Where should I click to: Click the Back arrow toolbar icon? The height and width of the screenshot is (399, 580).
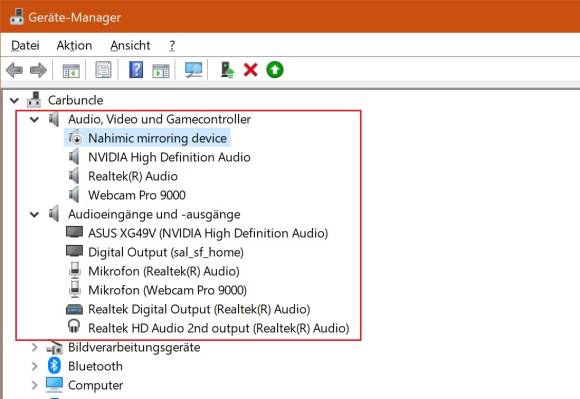click(x=15, y=70)
